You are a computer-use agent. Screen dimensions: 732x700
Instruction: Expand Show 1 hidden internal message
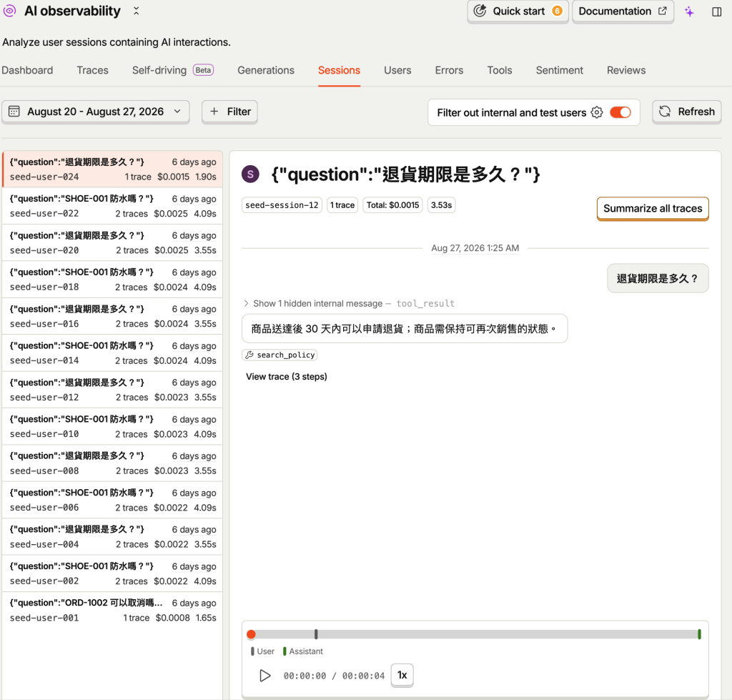coord(349,304)
